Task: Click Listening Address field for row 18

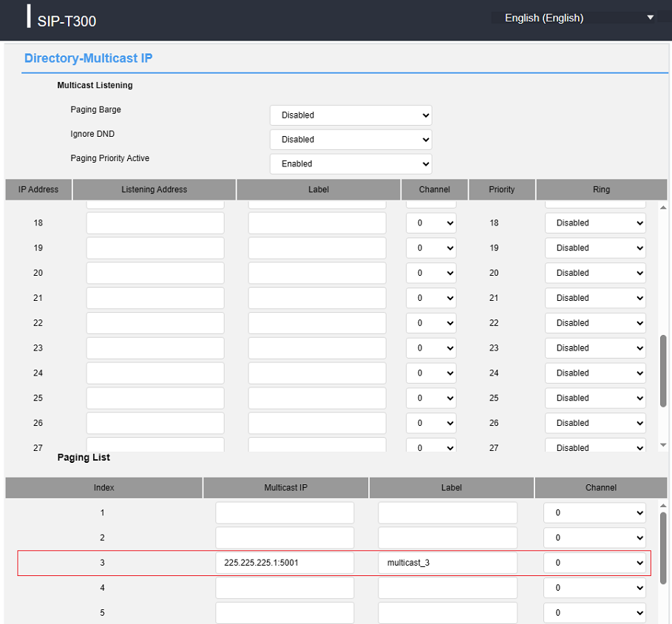Action: tap(155, 223)
